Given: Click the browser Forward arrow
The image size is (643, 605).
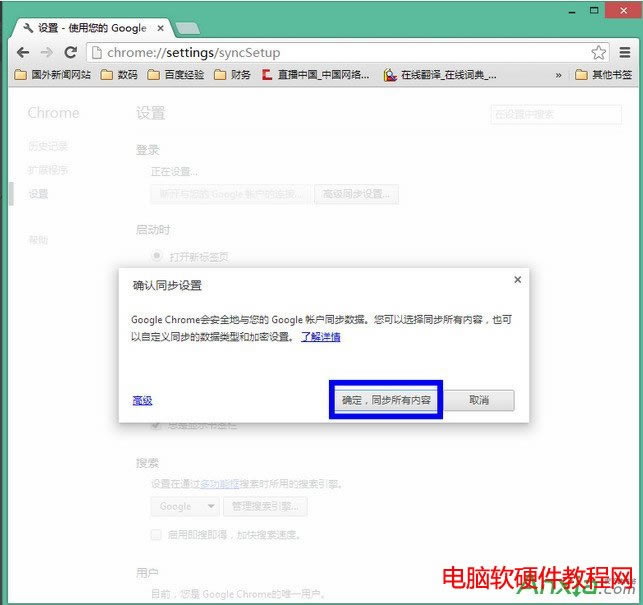Looking at the screenshot, I should [x=47, y=53].
